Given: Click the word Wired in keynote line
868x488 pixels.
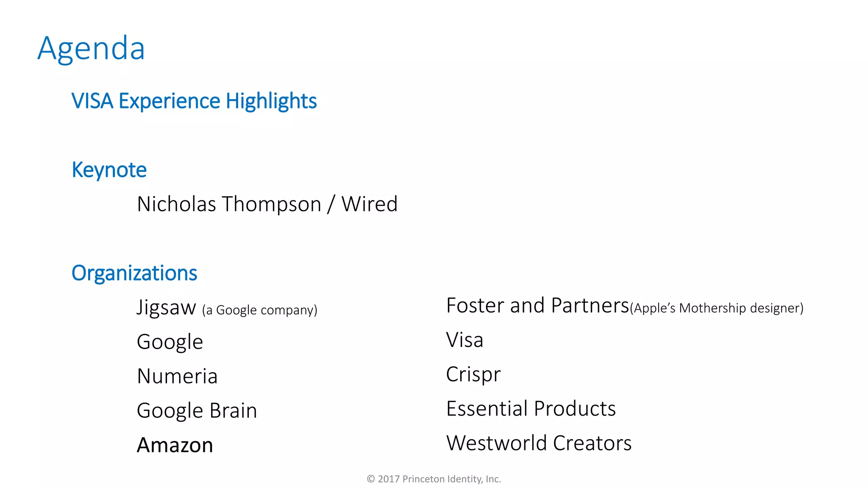Looking at the screenshot, I should [369, 204].
